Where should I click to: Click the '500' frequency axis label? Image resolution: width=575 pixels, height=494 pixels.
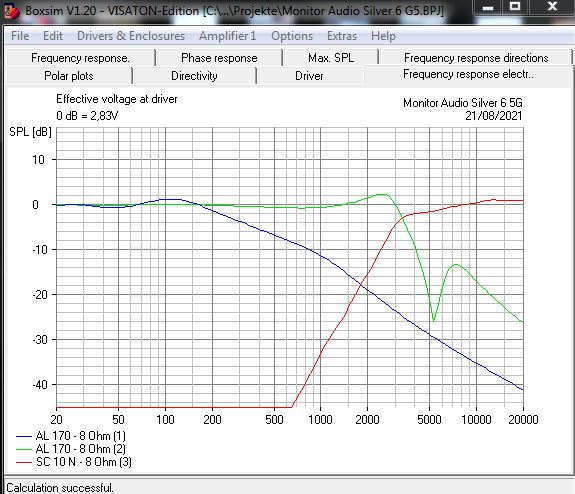274,420
